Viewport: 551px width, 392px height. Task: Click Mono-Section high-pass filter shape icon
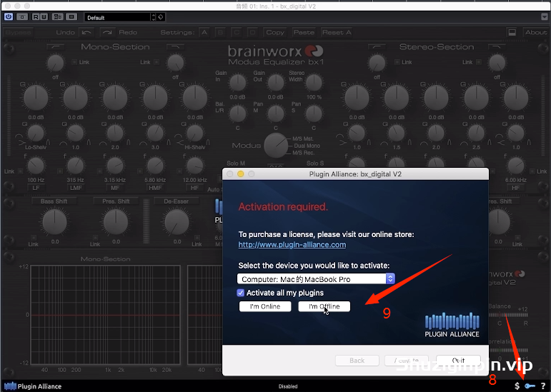[56, 46]
